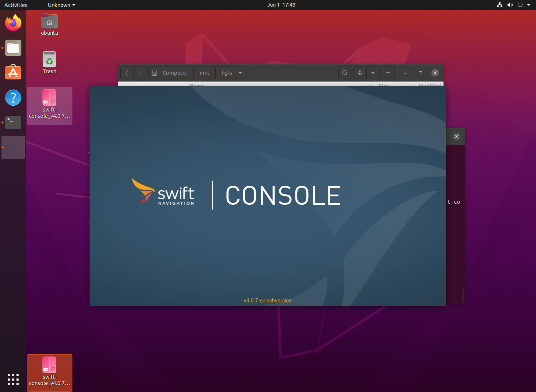Click the power icon in top bar
This screenshot has width=536, height=392.
520,5
